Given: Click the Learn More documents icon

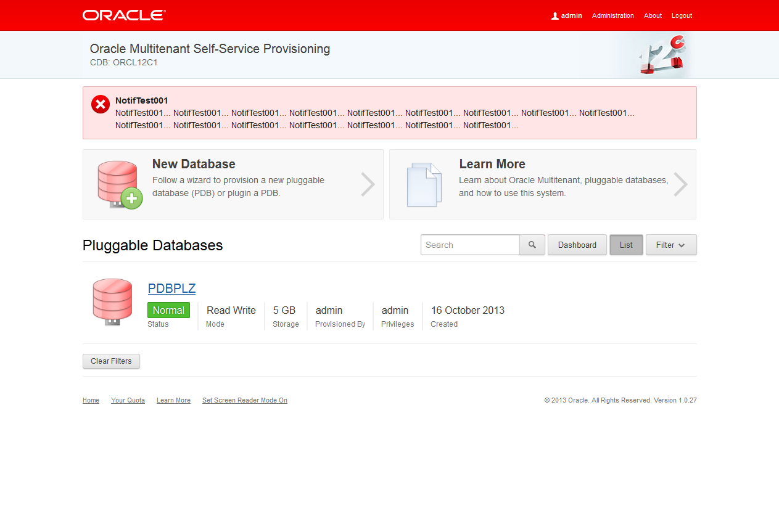Looking at the screenshot, I should coord(424,184).
